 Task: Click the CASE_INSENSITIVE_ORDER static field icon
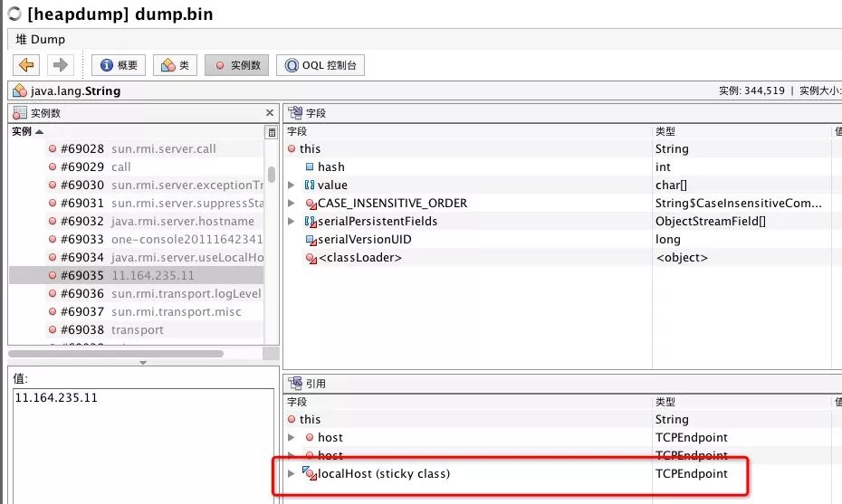pos(311,204)
